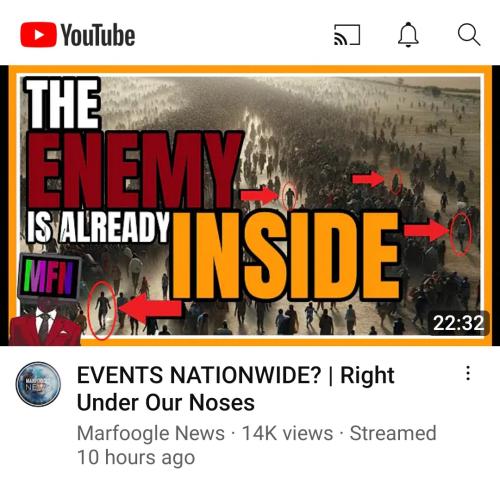The width and height of the screenshot is (500, 485).
Task: Click the 'Right Under Our Noses' title text
Action: (236, 389)
